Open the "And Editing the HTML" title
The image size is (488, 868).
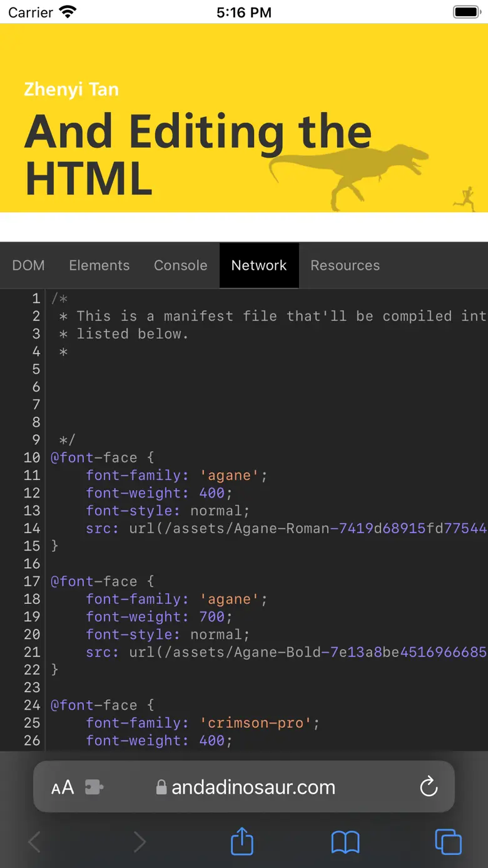198,155
